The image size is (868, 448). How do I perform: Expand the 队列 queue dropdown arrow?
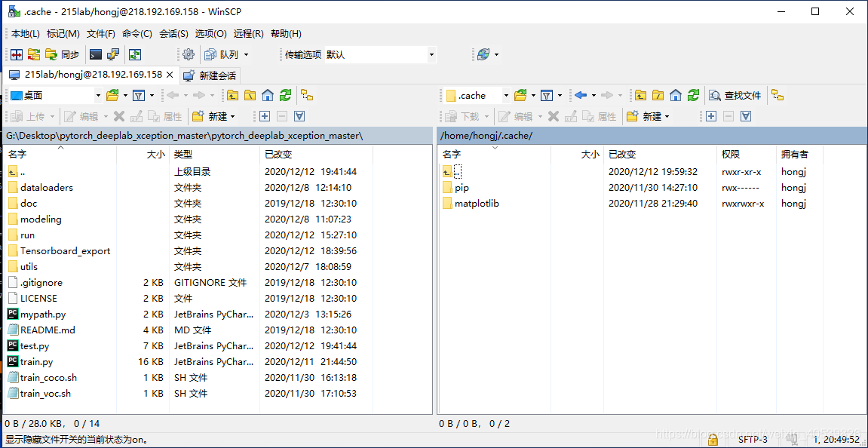point(247,54)
